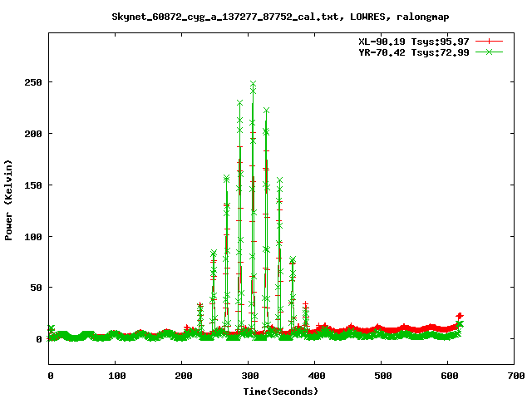The width and height of the screenshot is (532, 399).
Task: Click the y-axis tick label 0
Action: click(x=39, y=339)
